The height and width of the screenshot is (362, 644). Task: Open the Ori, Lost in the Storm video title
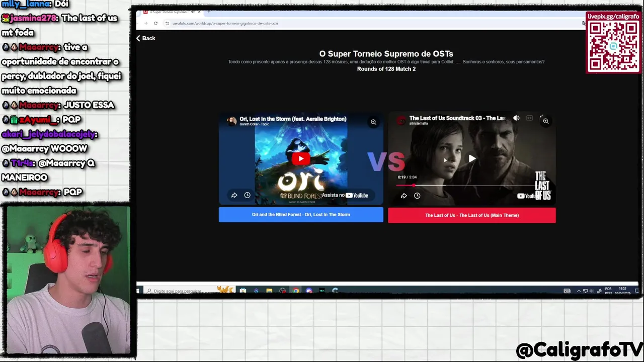click(x=293, y=119)
